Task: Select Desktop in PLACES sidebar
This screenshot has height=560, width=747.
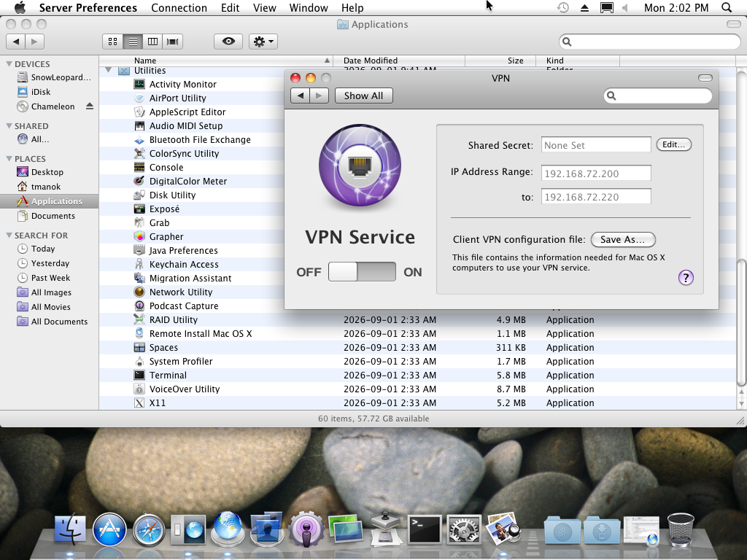Action: pos(49,172)
